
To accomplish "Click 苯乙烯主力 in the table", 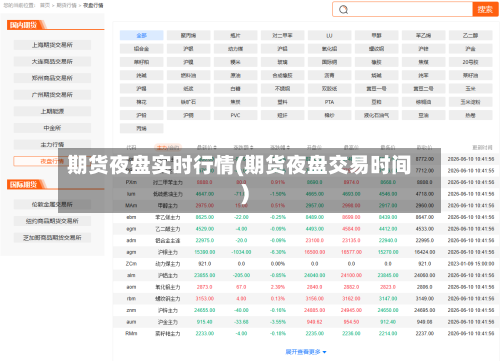I will 168,217.
